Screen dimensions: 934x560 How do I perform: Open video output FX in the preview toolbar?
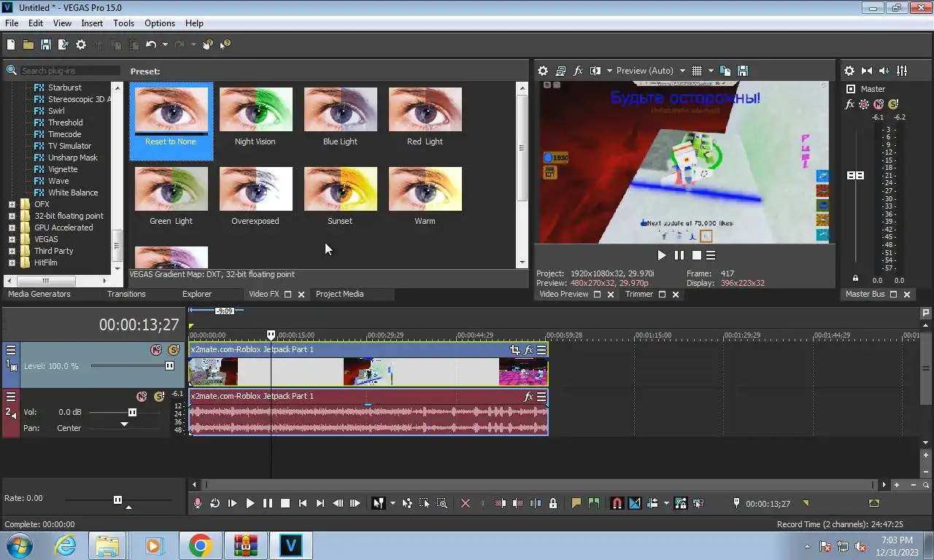(578, 71)
